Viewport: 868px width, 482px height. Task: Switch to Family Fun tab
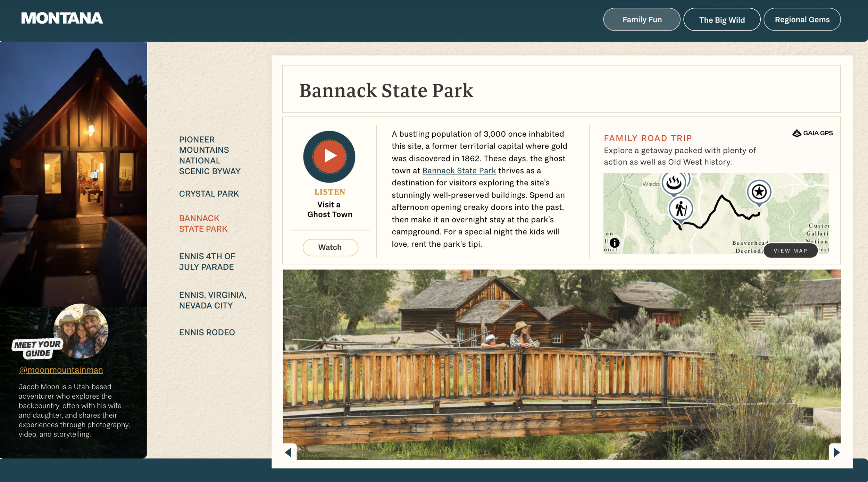pyautogui.click(x=642, y=20)
